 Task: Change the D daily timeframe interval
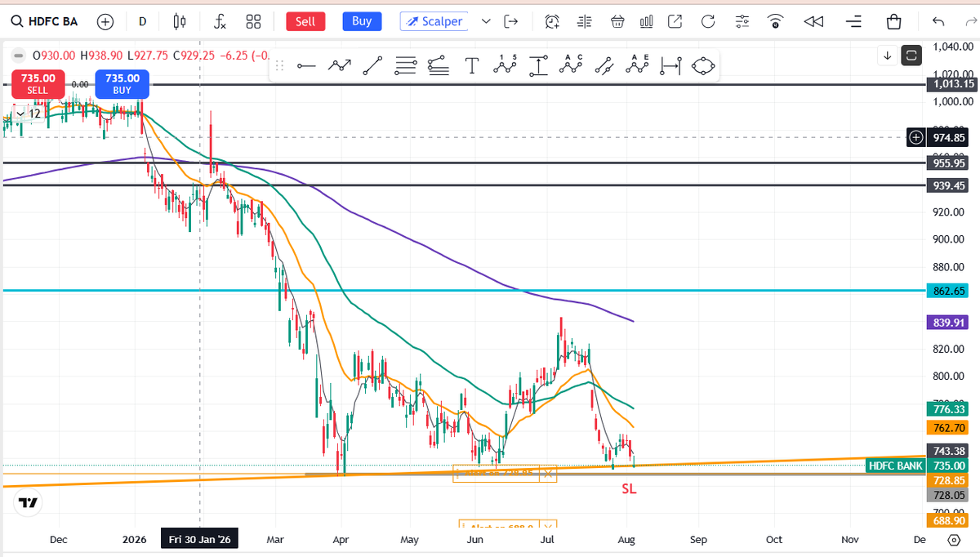[143, 21]
